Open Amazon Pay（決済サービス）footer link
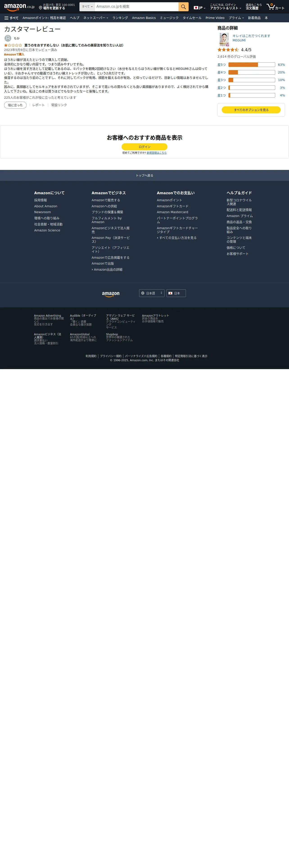 tap(111, 240)
